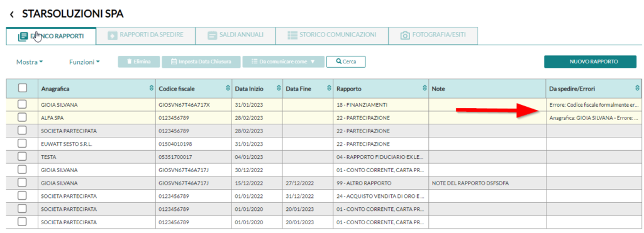Sort by the Data Fine column sort icon
Screen dimensions: 644x233
[x=329, y=88]
